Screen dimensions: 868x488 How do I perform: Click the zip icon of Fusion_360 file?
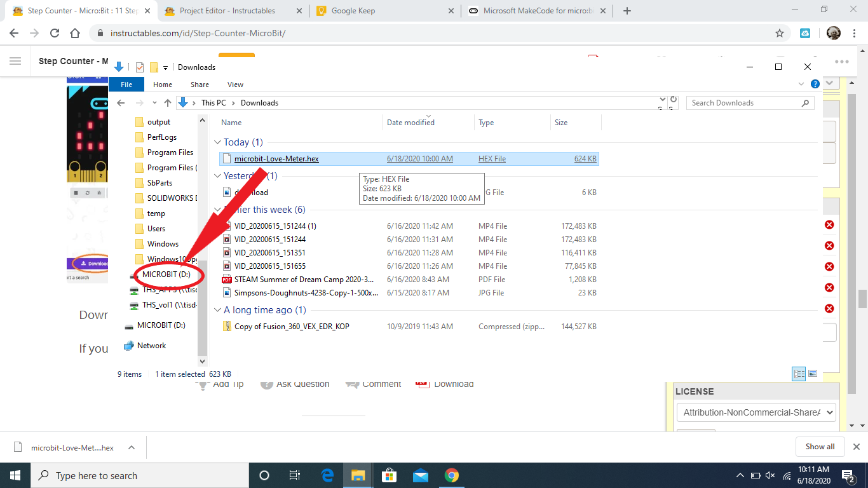227,327
